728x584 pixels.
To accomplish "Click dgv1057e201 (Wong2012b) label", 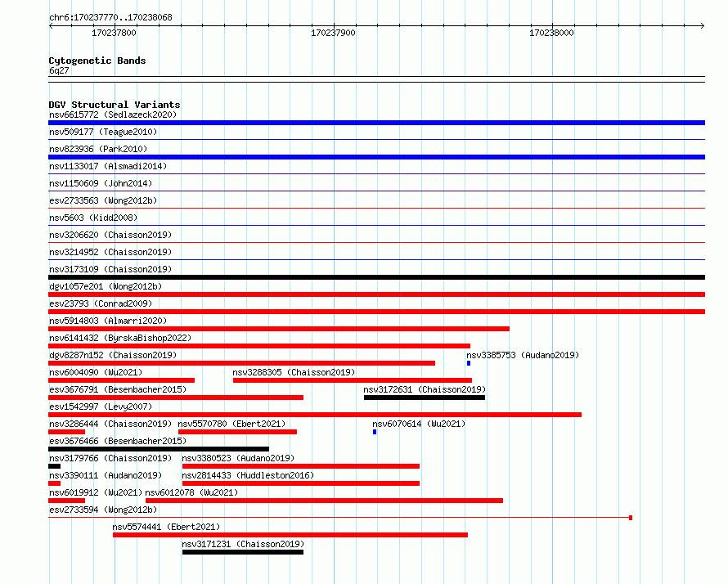I will (106, 286).
